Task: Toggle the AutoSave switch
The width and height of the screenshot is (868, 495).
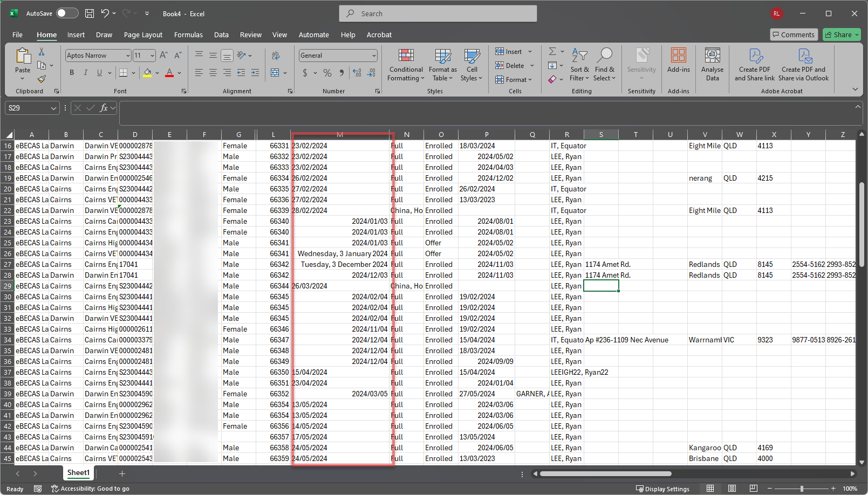Action: click(x=67, y=13)
